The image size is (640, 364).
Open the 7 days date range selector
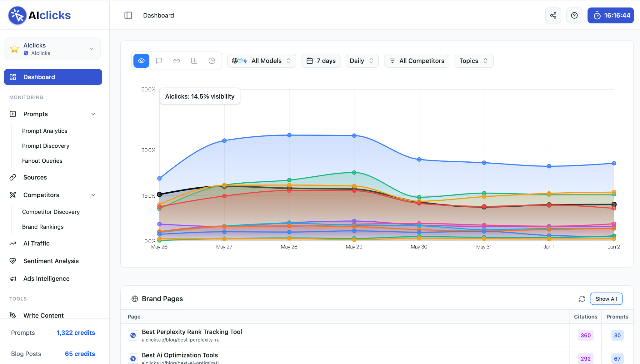coord(321,61)
